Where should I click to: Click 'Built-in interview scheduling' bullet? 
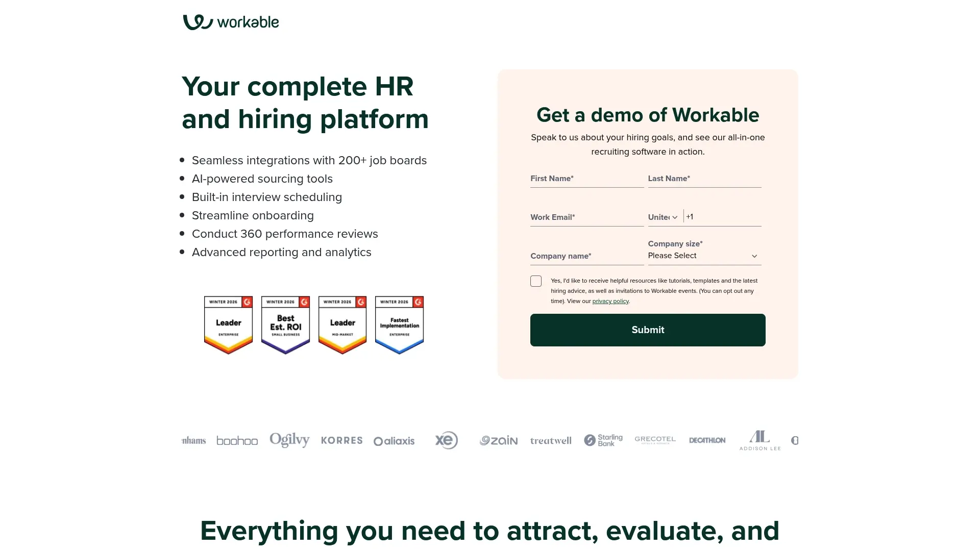(x=267, y=197)
